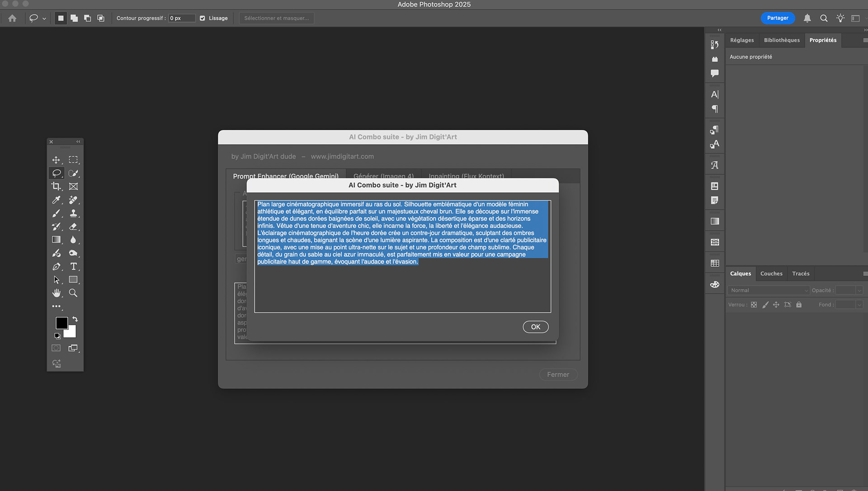This screenshot has width=868, height=491.
Task: Select the Move tool
Action: point(56,160)
